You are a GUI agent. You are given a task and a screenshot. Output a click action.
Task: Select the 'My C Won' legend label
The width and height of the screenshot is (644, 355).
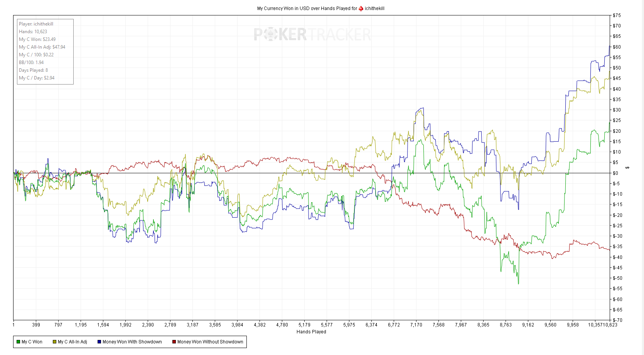pyautogui.click(x=32, y=342)
